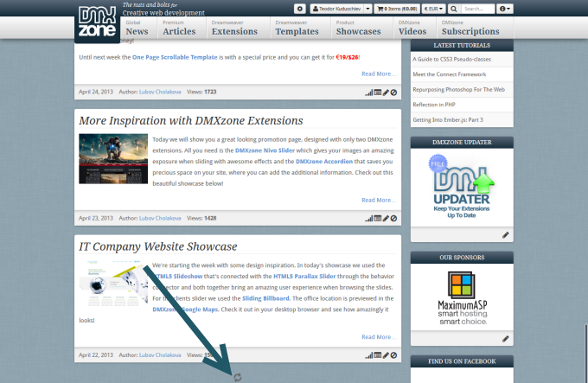Open the DMXzone Subscriptions menu
The height and width of the screenshot is (383, 588).
[x=470, y=28]
